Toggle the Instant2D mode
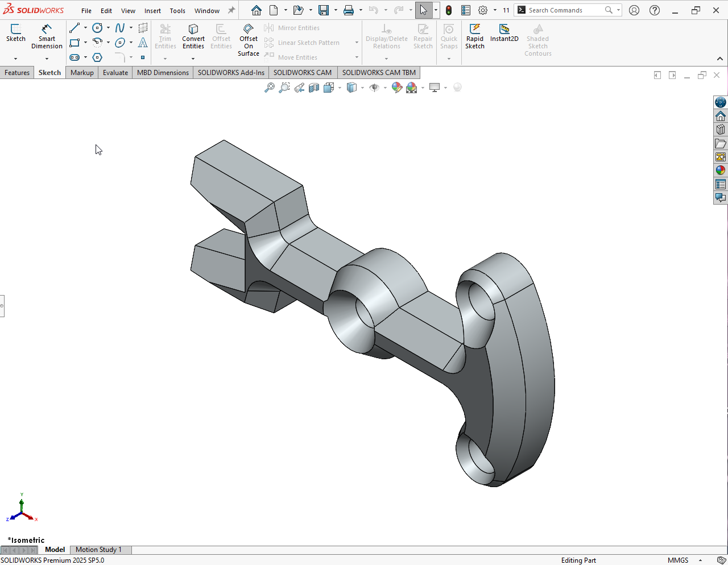 point(504,33)
